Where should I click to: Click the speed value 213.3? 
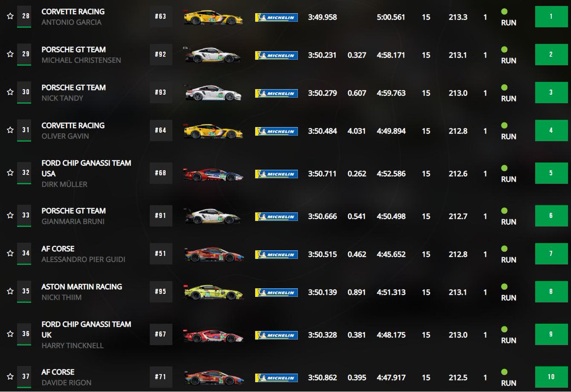tap(458, 17)
